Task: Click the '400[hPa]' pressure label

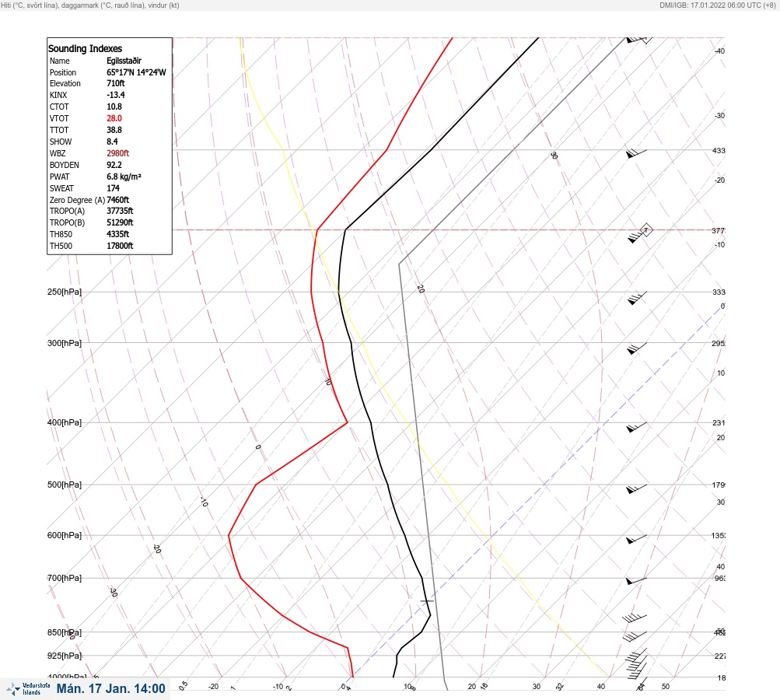Action: [x=65, y=422]
